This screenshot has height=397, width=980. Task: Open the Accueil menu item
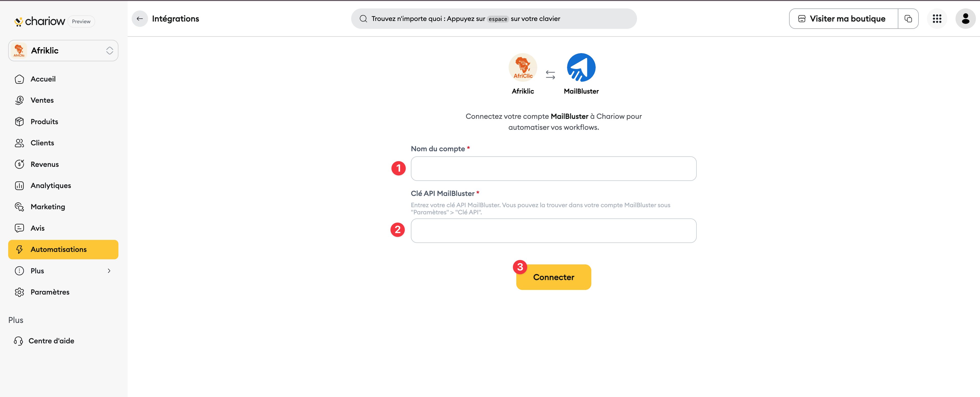(63, 79)
